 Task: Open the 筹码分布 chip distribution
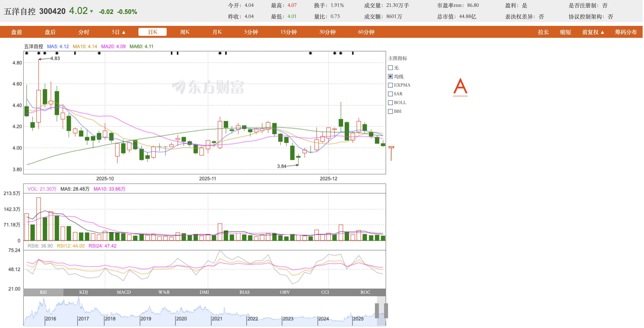pos(626,32)
